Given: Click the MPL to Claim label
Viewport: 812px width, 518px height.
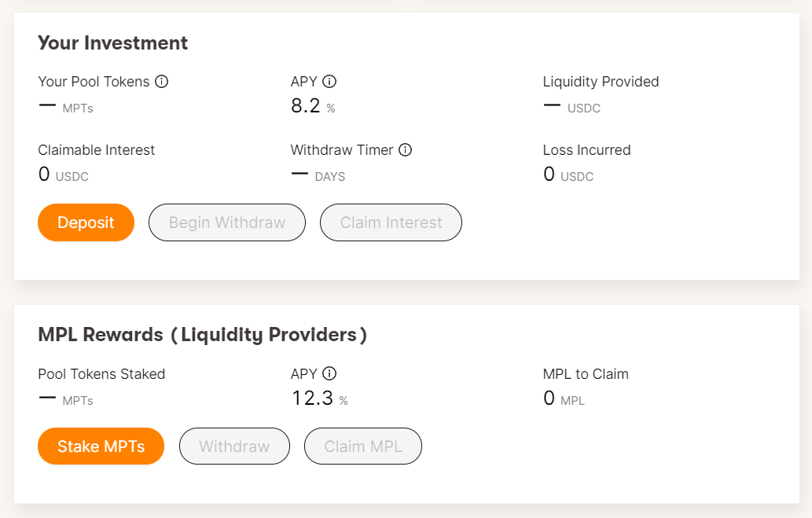Looking at the screenshot, I should pos(586,374).
